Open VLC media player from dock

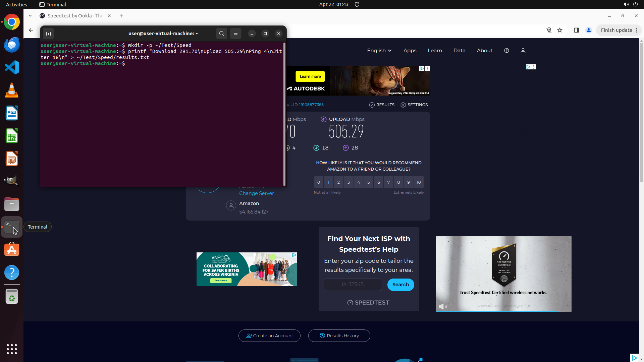pos(12,90)
